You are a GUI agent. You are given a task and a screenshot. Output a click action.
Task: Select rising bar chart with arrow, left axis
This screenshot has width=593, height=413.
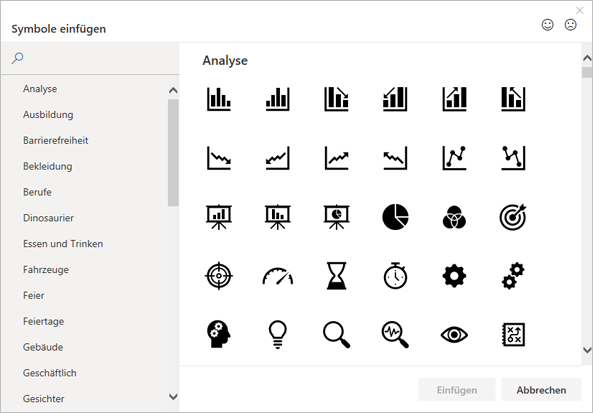click(x=454, y=99)
